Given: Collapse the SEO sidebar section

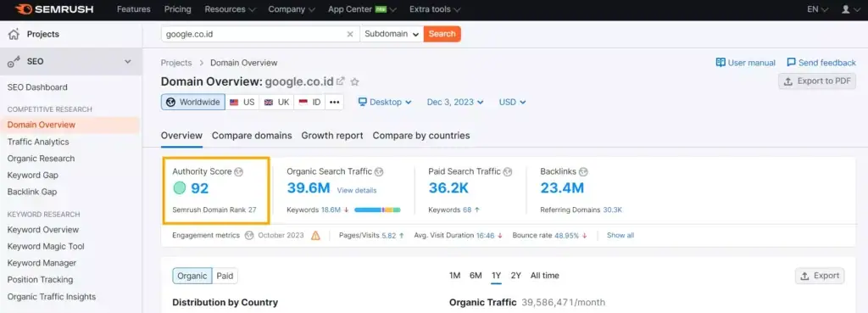Looking at the screenshot, I should tap(128, 61).
